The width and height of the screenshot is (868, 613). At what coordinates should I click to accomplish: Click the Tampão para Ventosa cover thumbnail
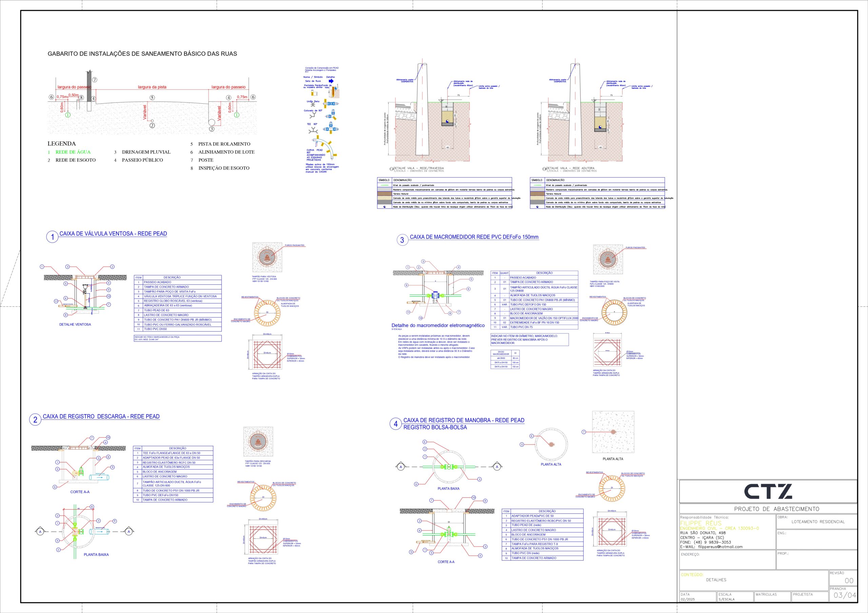tap(267, 258)
